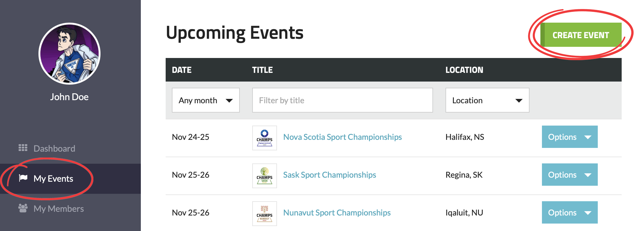
Task: Click the Dashboard grid icon
Action: [x=23, y=148]
